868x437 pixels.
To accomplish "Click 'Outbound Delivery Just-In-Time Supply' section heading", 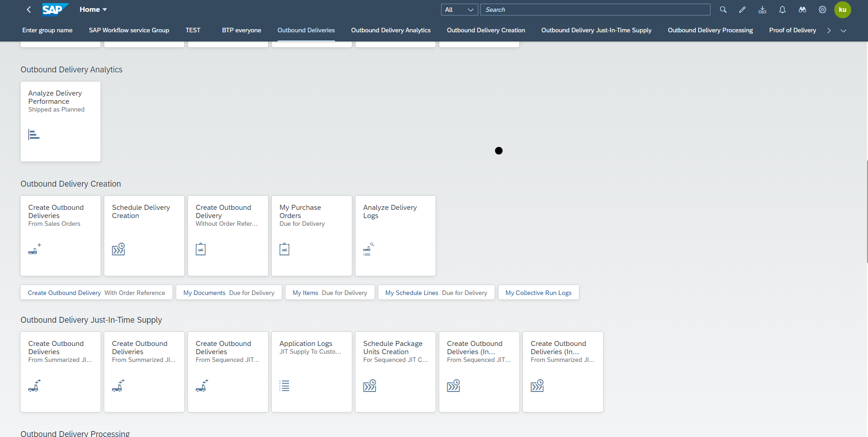I will (91, 320).
